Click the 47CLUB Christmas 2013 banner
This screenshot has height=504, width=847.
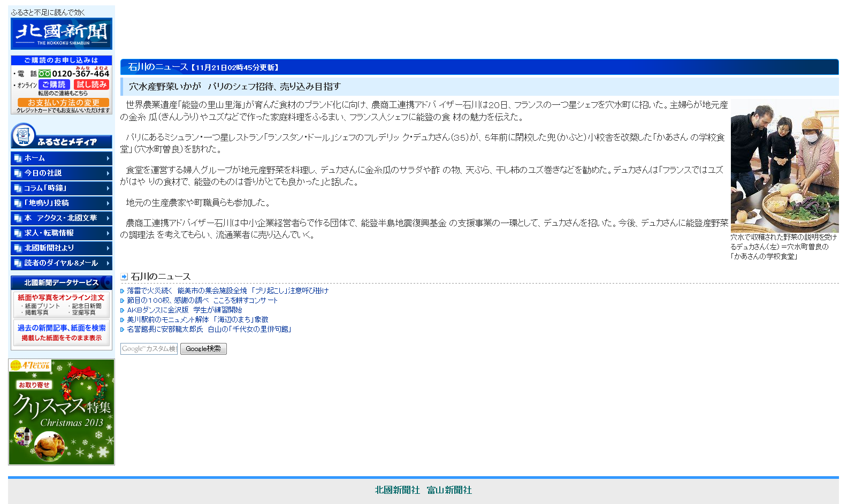(x=62, y=411)
